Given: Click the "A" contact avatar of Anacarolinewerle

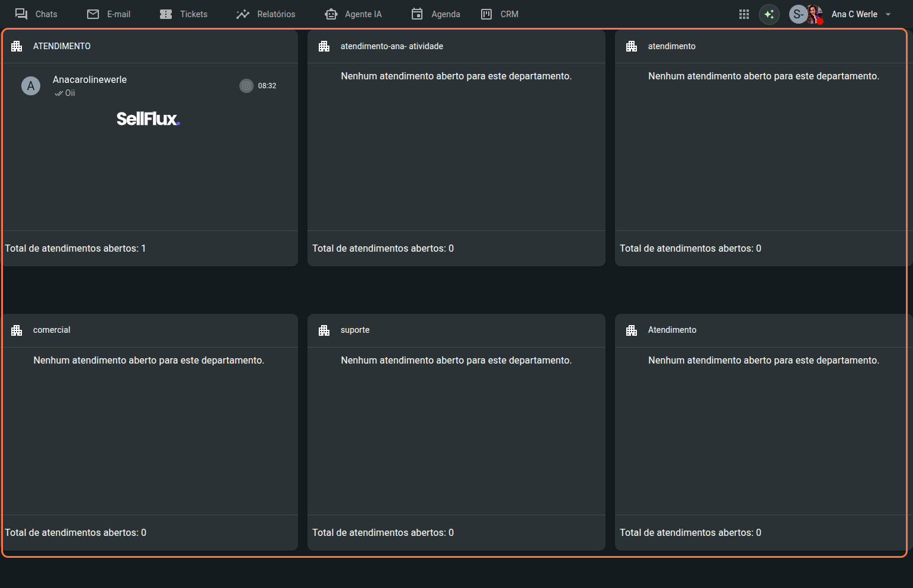Looking at the screenshot, I should (31, 86).
